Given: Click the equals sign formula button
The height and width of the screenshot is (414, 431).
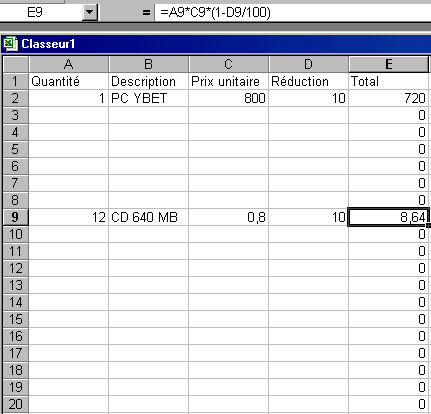Looking at the screenshot, I should click(x=146, y=13).
